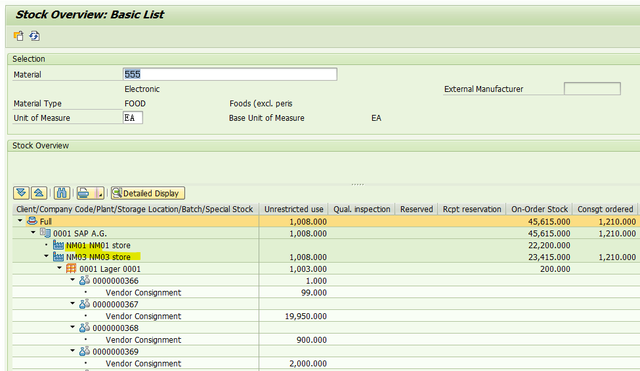This screenshot has width=640, height=371.
Task: Collapse the batch 0000000369 node
Action: pos(72,351)
